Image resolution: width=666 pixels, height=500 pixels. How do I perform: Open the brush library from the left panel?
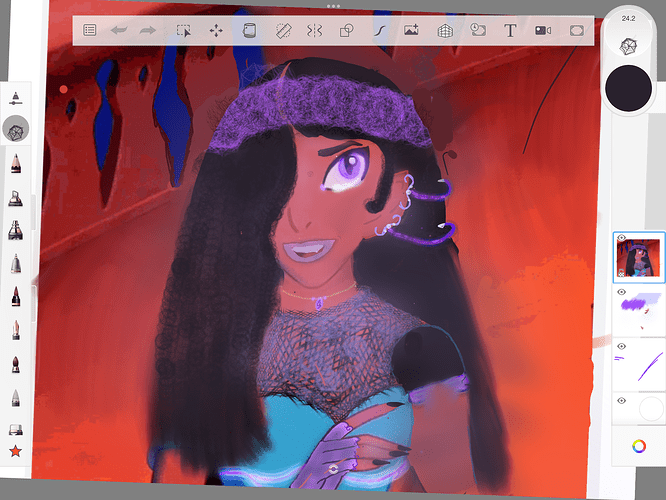16,128
